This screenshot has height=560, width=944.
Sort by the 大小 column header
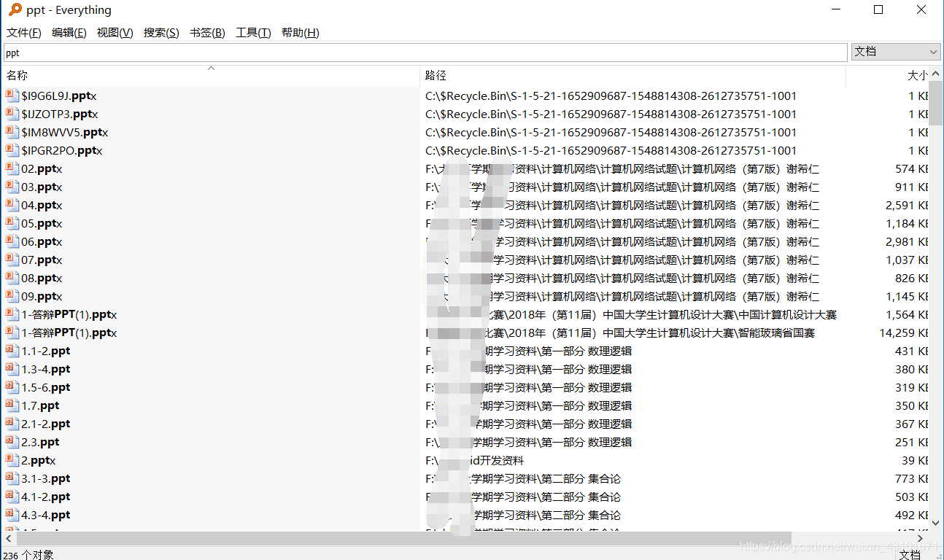(888, 75)
